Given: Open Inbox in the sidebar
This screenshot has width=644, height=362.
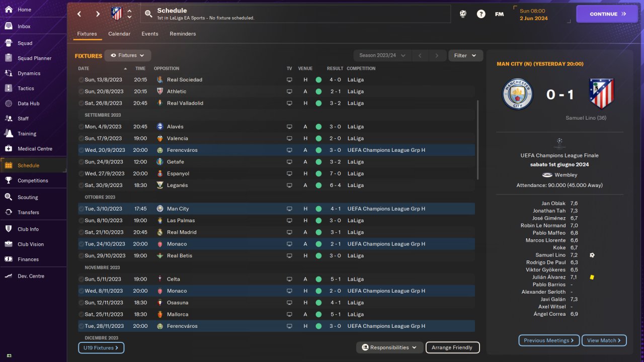Looking at the screenshot, I should (33, 26).
